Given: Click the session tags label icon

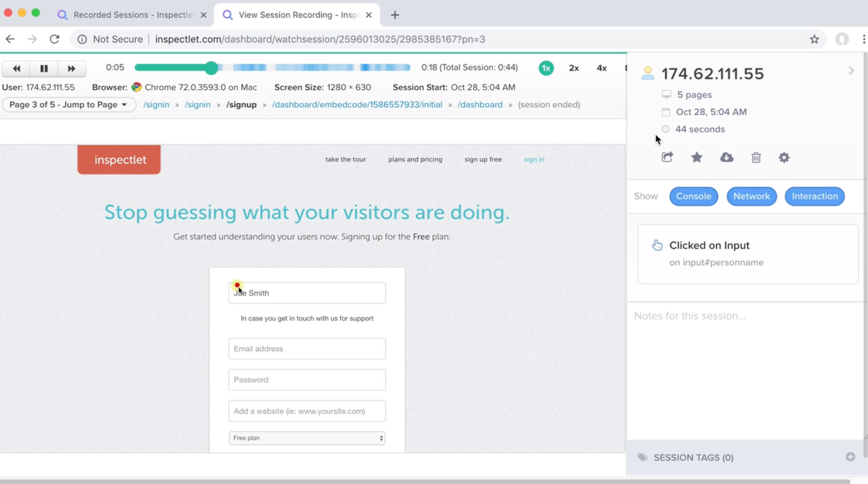Looking at the screenshot, I should click(642, 457).
